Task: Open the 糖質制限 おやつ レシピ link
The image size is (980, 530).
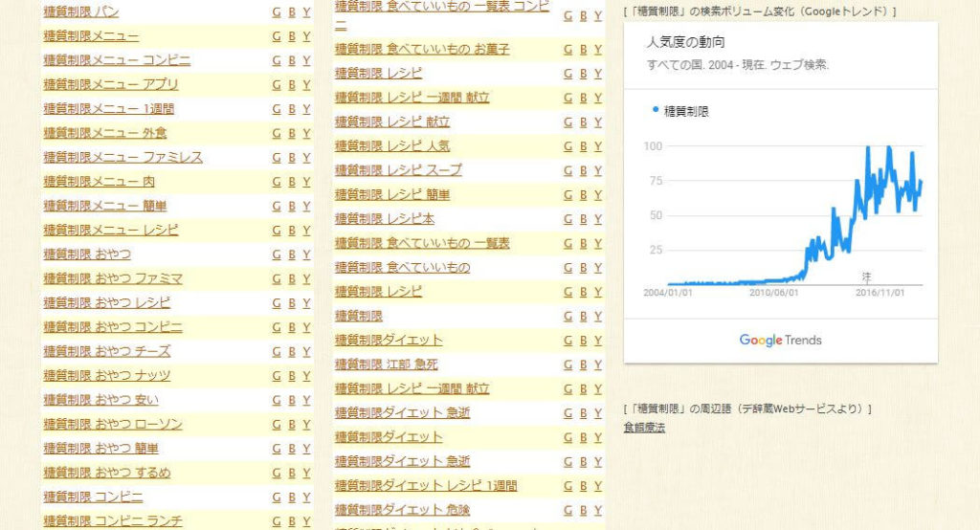Action: coord(107,303)
